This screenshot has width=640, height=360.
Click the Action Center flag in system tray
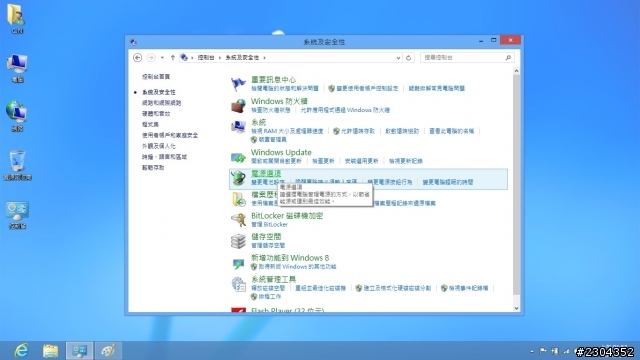tap(543, 351)
